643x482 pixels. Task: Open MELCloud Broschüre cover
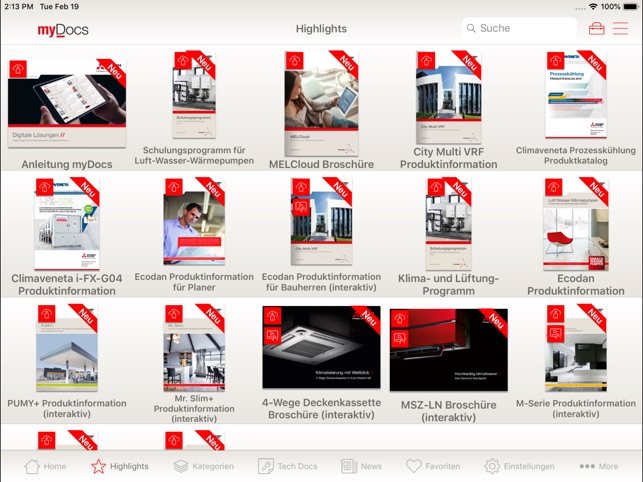tap(322, 104)
